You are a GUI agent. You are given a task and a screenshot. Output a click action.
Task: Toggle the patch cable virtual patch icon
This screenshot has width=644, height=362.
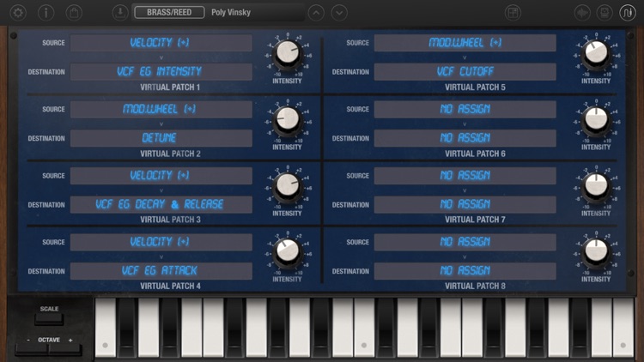tap(628, 13)
